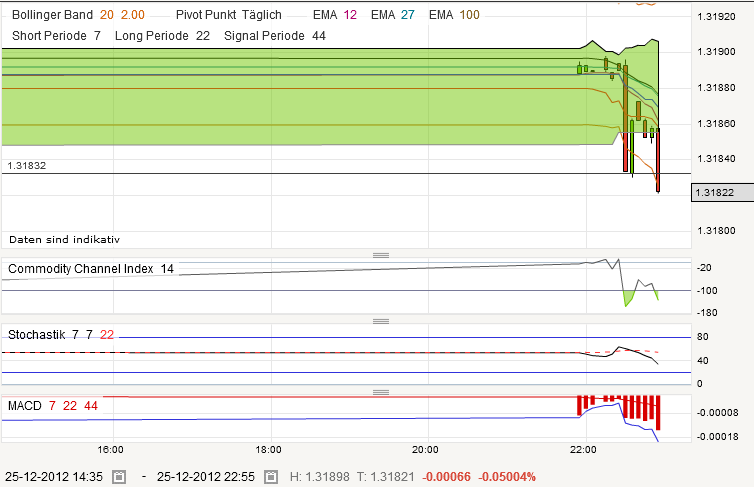Click the start date 25-12-2012 14:35

coord(54,477)
